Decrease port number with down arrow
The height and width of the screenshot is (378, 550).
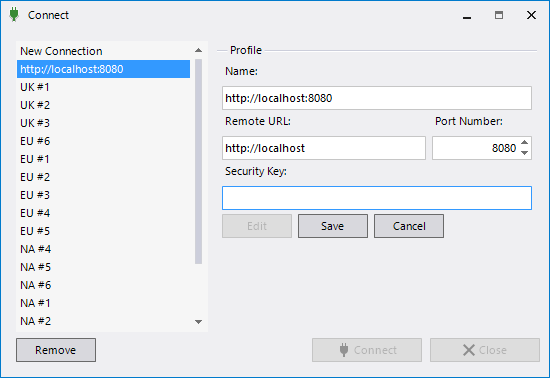(524, 153)
